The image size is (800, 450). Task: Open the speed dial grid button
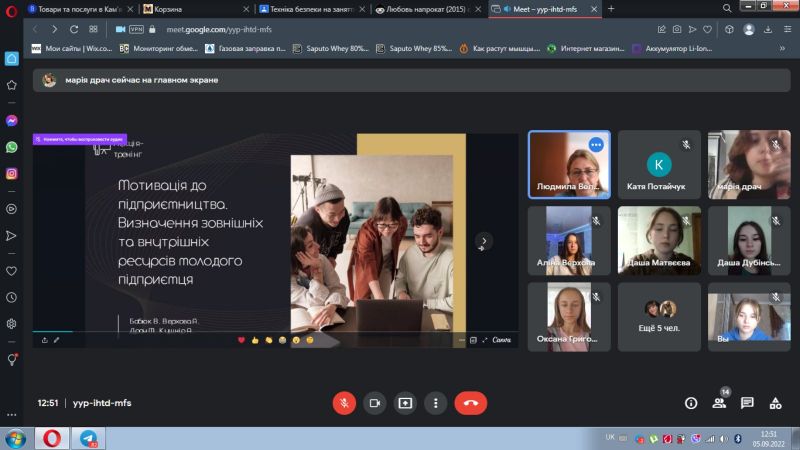point(93,30)
